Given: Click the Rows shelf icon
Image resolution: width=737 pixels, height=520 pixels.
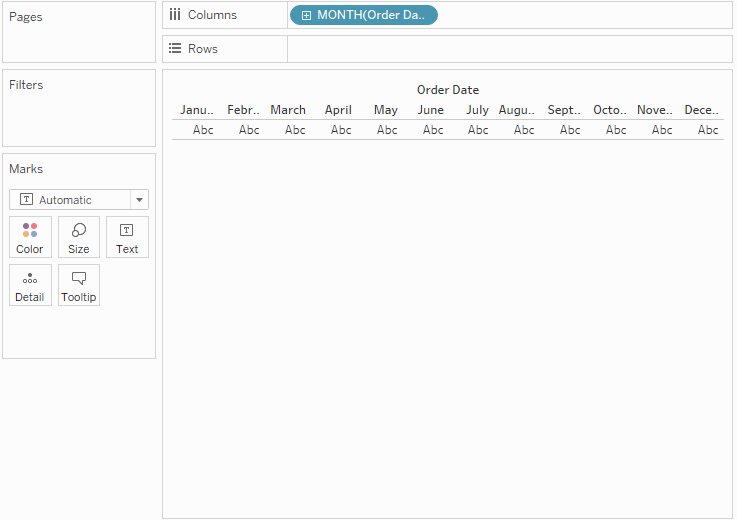Looking at the screenshot, I should click(x=175, y=48).
